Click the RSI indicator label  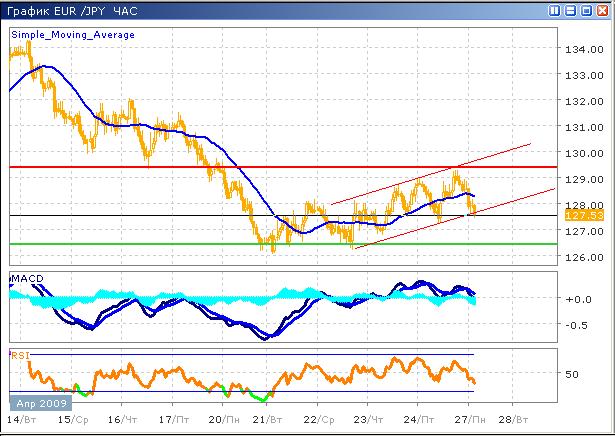point(20,354)
